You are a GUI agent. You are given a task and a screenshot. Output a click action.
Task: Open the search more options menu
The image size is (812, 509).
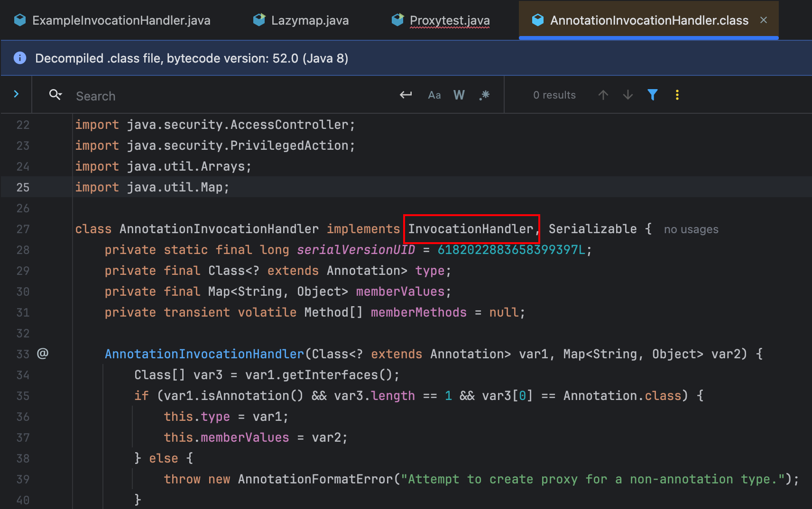point(677,95)
